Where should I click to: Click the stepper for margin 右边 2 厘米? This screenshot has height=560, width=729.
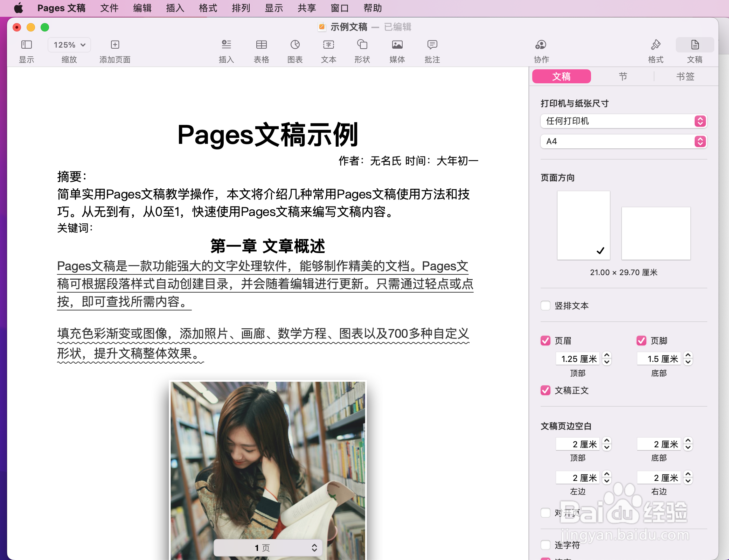pyautogui.click(x=688, y=478)
